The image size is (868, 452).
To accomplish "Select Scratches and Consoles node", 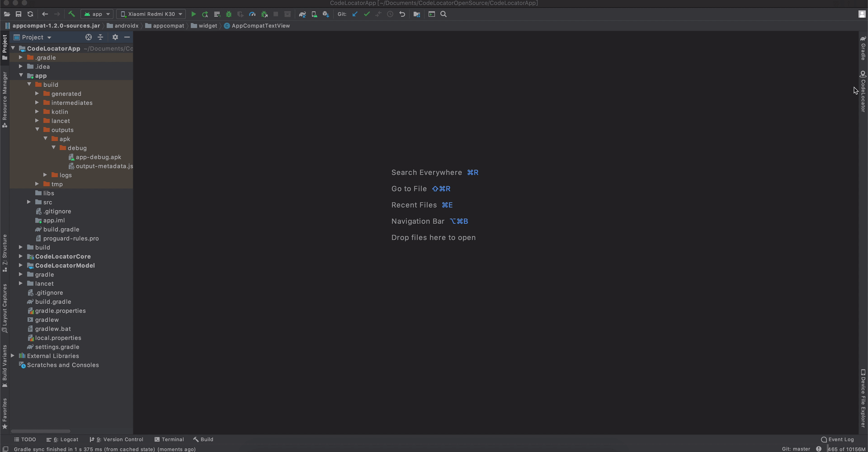I will [x=59, y=365].
